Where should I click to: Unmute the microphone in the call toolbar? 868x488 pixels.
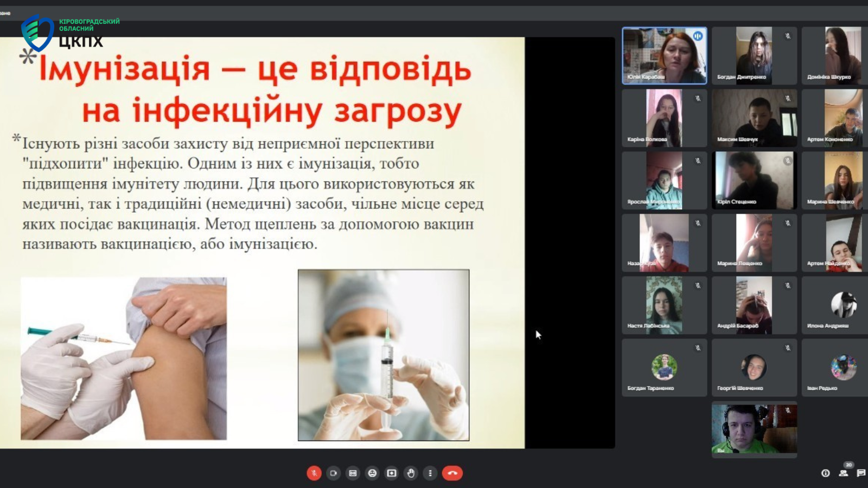coord(314,473)
